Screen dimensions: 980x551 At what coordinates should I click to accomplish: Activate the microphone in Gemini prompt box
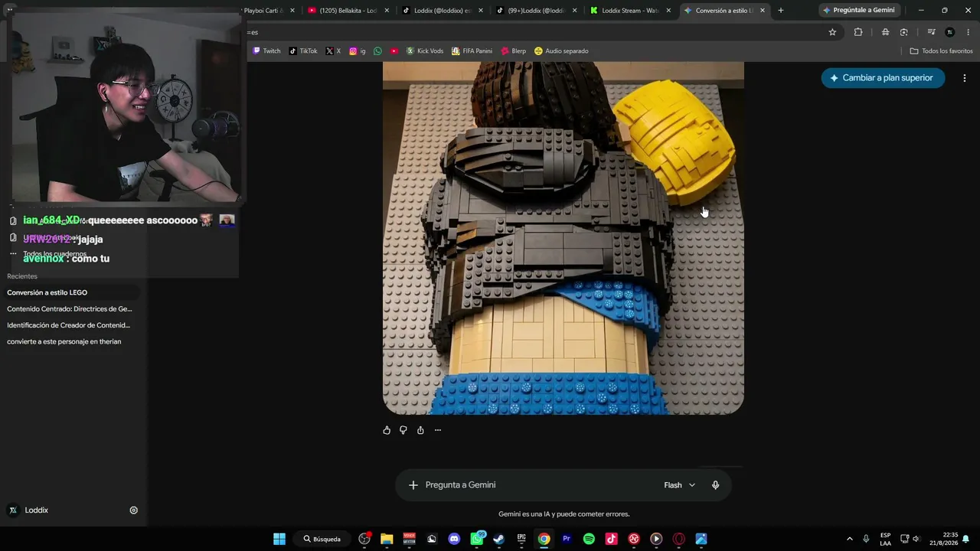tap(716, 485)
